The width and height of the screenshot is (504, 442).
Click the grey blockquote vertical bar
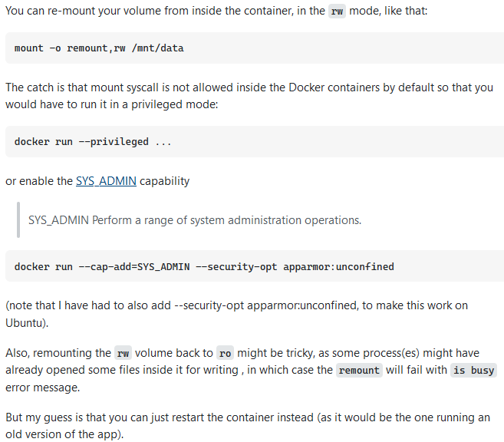18,220
